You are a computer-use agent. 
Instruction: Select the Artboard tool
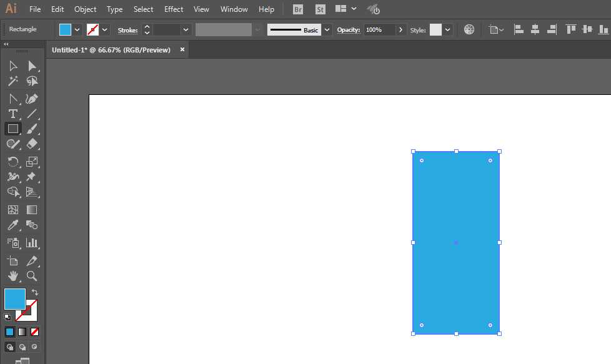click(x=13, y=261)
